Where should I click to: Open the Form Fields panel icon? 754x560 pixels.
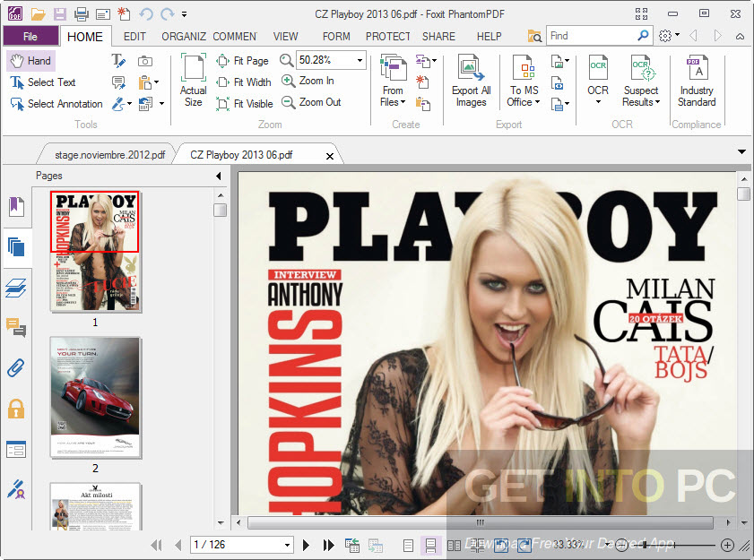coord(16,450)
